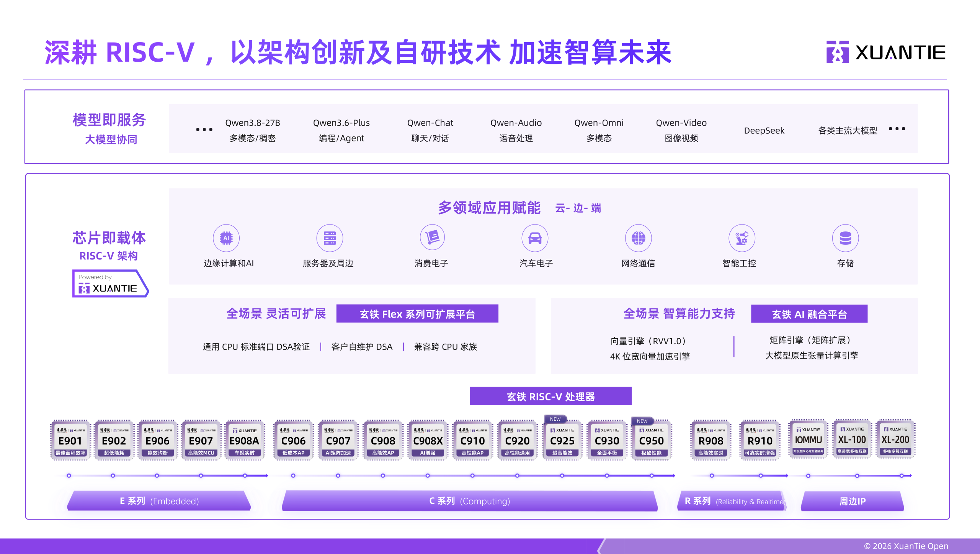Click the E 系列 (Embedded) label bar

159,501
